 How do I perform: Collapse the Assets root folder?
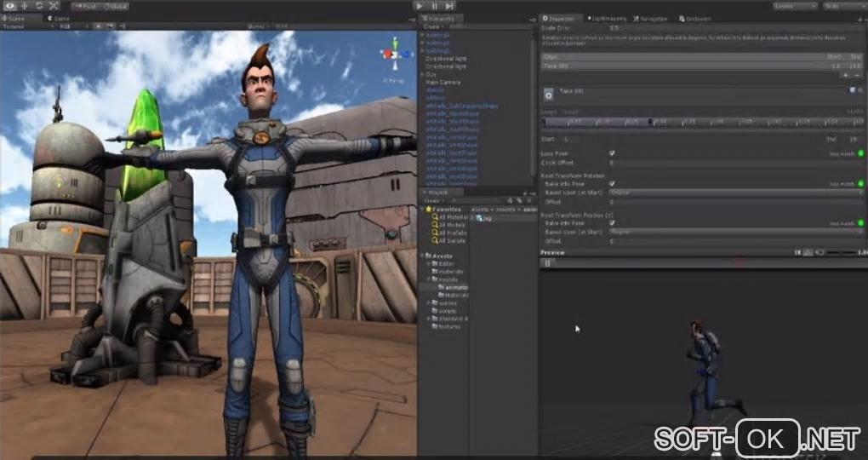[x=423, y=256]
